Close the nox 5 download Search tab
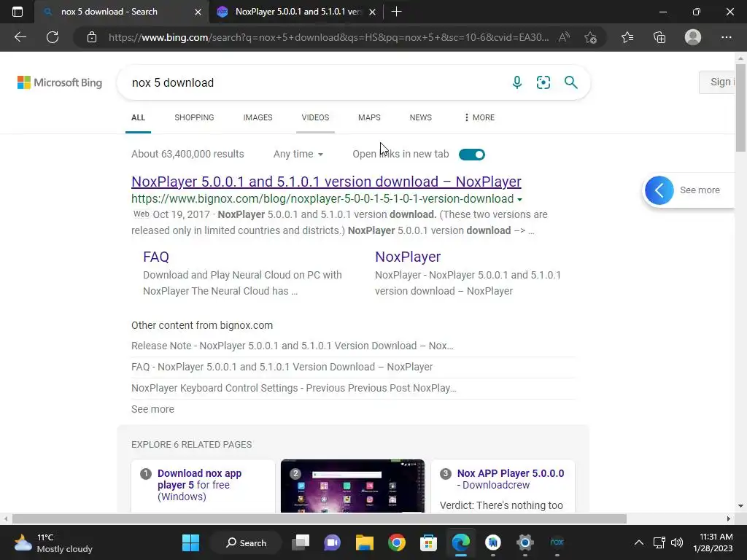Viewport: 747px width, 560px height. tap(198, 12)
